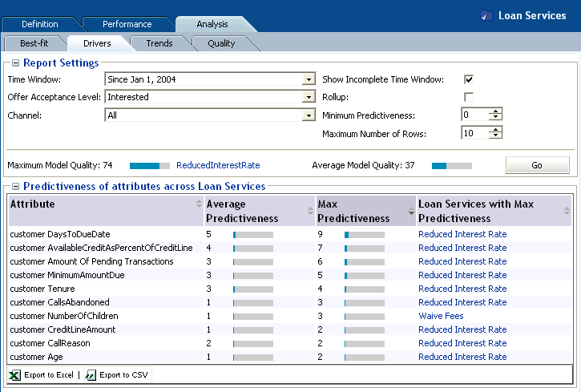This screenshot has width=581, height=392.
Task: Sort by the Attribute column arrows
Action: pyautogui.click(x=199, y=205)
